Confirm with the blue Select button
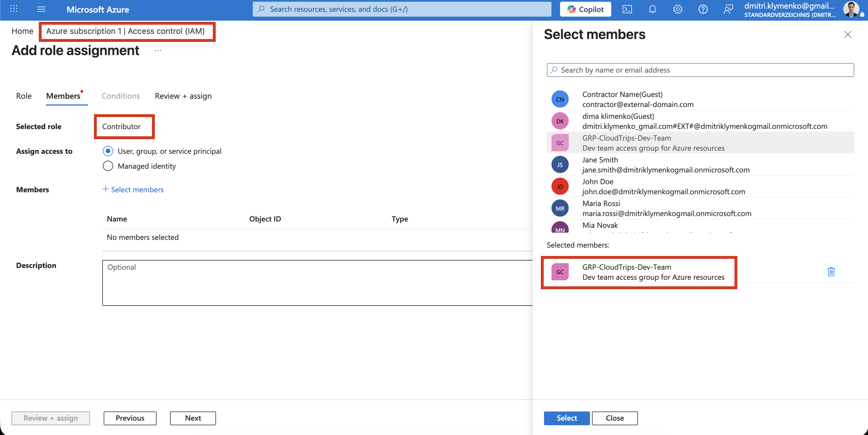Viewport: 868px width, 435px height. [566, 418]
